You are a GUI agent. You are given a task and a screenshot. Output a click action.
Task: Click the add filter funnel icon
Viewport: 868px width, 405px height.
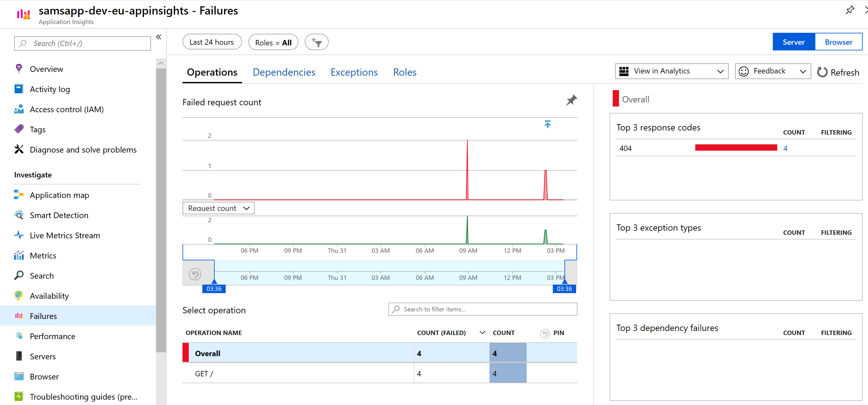pos(316,42)
